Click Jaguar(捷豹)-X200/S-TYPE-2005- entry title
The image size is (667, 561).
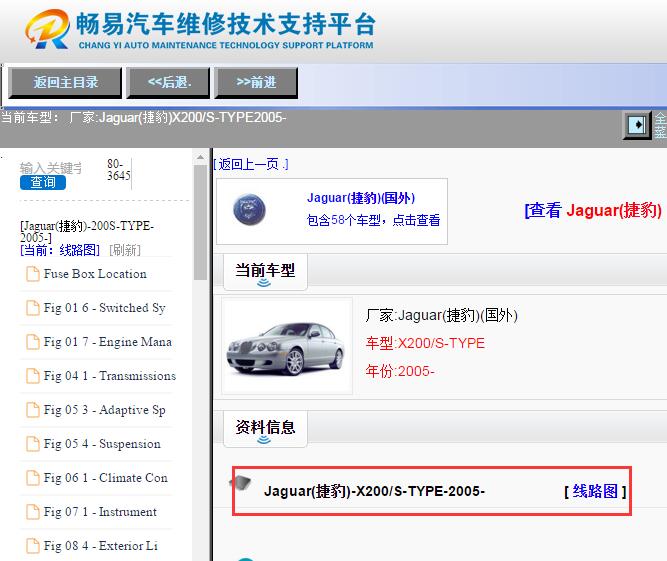374,491
